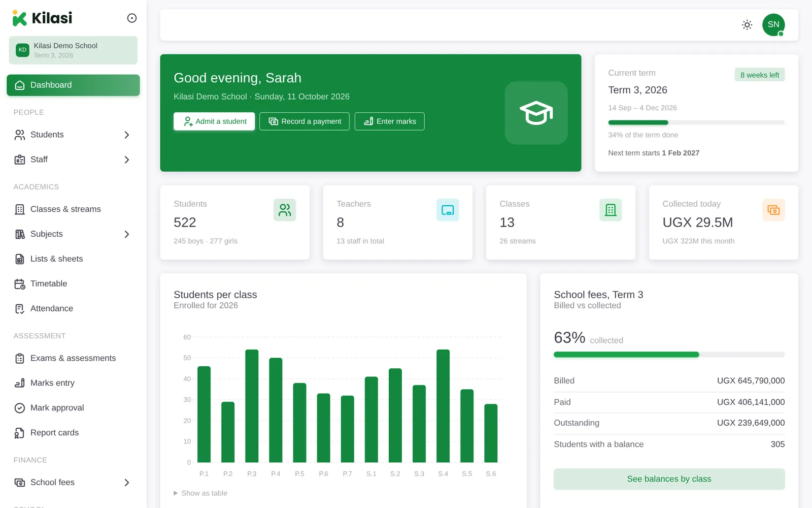This screenshot has width=812, height=508.
Task: Admit a student
Action: click(x=214, y=121)
